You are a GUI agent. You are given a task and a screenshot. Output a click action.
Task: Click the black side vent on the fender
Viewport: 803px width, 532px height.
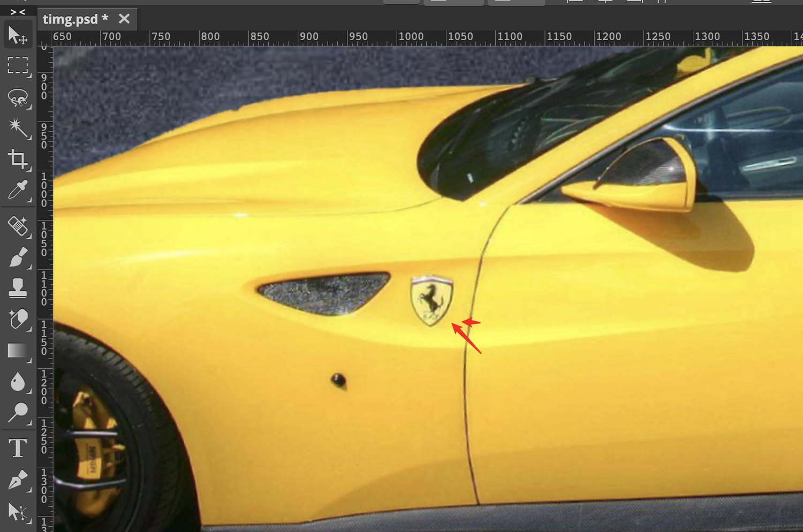tap(324, 293)
